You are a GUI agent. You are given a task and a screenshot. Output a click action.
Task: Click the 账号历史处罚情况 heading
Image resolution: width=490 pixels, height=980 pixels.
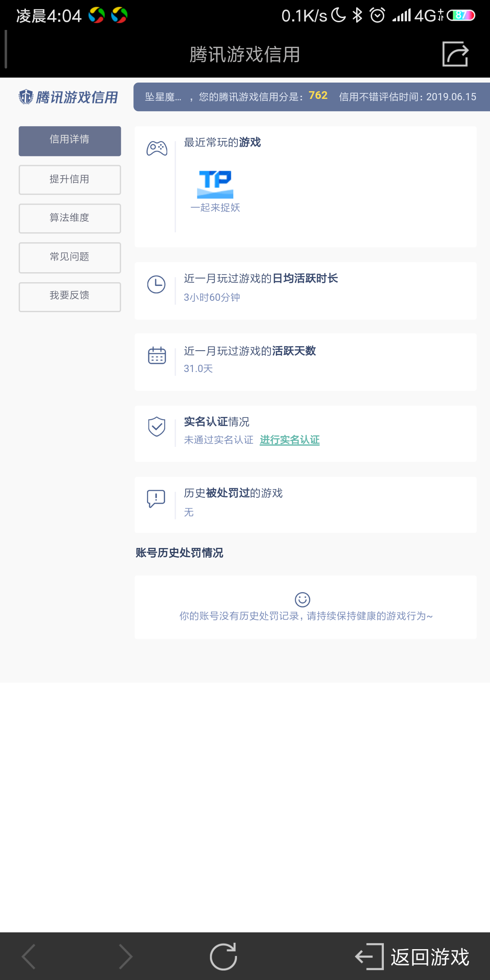(180, 553)
